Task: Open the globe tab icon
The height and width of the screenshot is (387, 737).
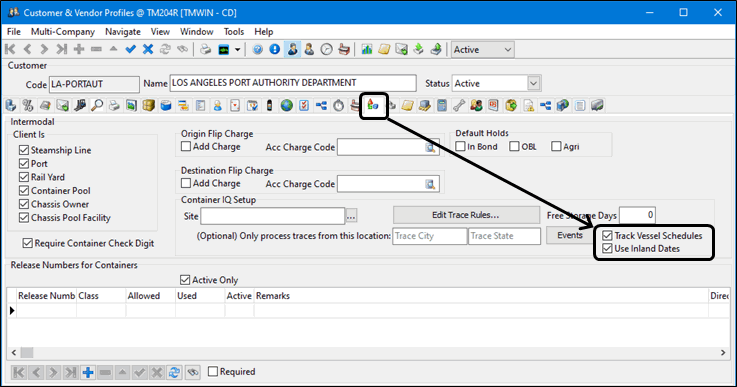Action: click(287, 105)
